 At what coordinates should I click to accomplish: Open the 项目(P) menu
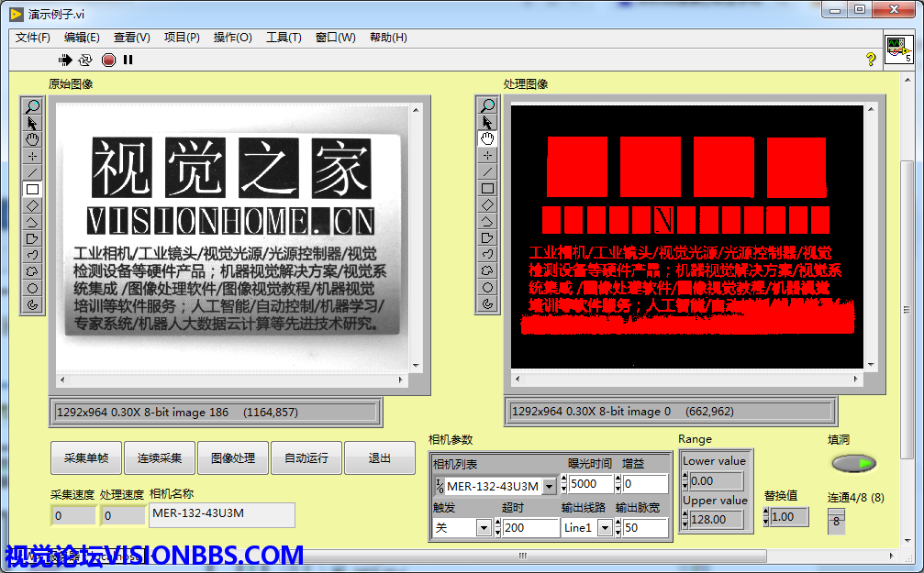tap(182, 38)
